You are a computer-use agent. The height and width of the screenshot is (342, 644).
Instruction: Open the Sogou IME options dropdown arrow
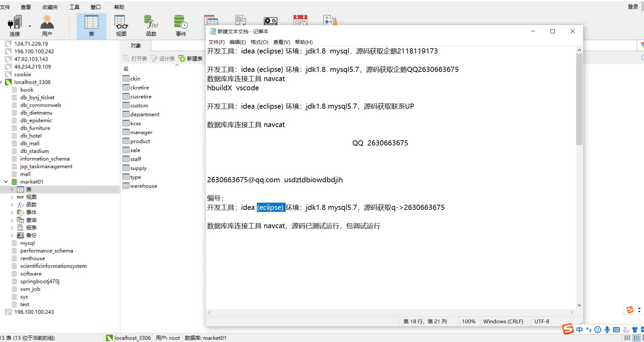coord(639,310)
